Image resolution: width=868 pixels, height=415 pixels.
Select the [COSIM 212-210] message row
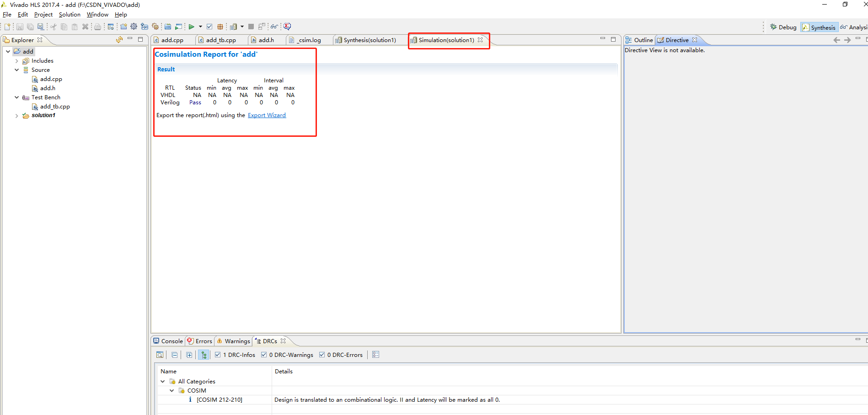(220, 399)
